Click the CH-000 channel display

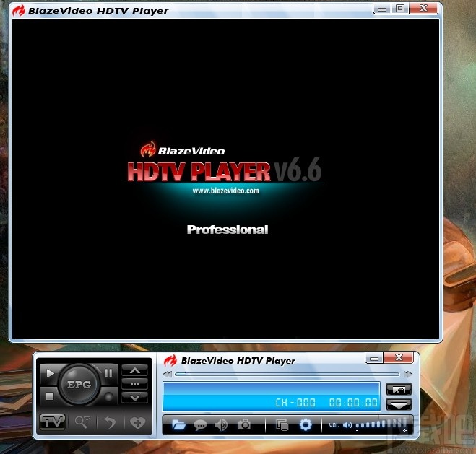(295, 403)
